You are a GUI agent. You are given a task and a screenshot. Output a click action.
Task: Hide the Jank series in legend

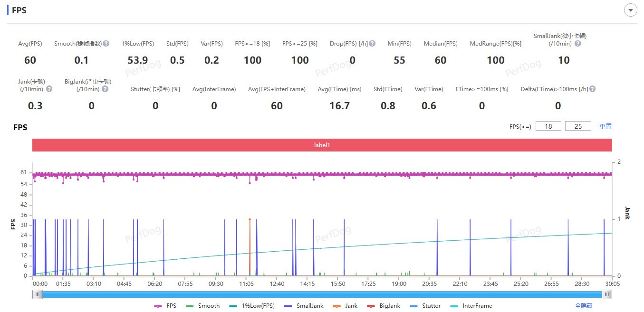[x=345, y=306]
